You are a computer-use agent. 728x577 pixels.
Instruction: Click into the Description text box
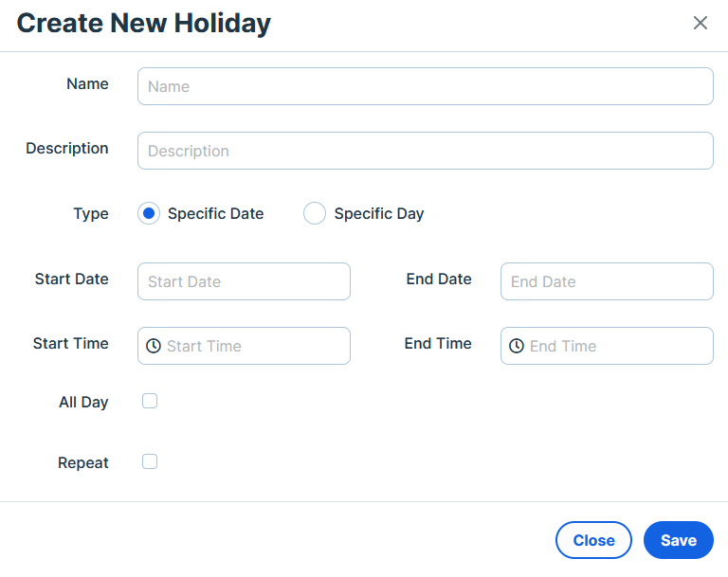(426, 151)
